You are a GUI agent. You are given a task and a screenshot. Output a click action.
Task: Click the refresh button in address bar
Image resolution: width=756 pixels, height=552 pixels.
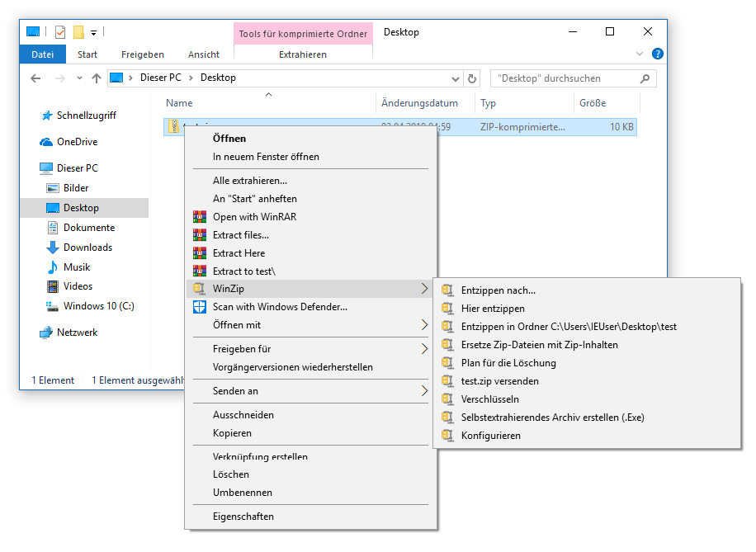click(x=472, y=78)
